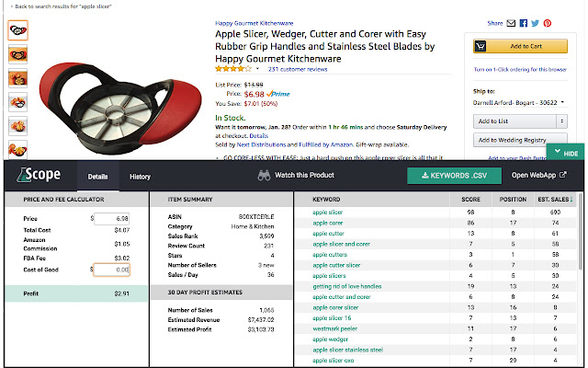The width and height of the screenshot is (588, 368).
Task: Select the first product thumbnail image
Action: click(x=18, y=30)
